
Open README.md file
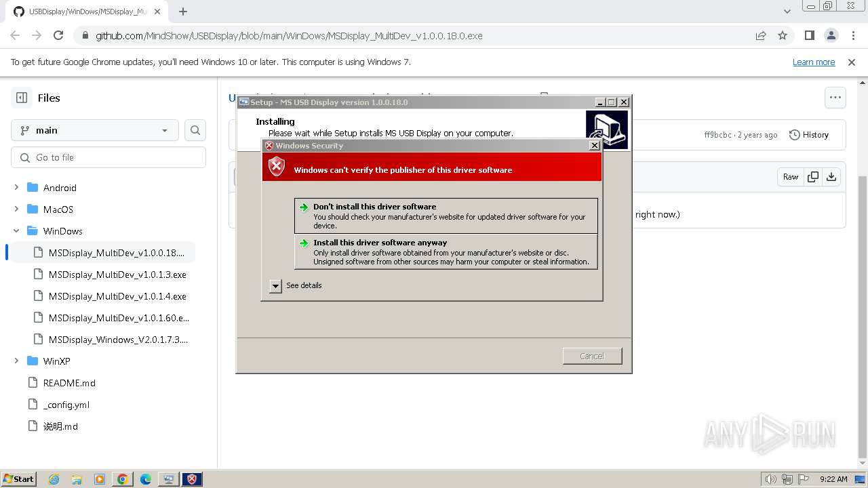coord(69,383)
